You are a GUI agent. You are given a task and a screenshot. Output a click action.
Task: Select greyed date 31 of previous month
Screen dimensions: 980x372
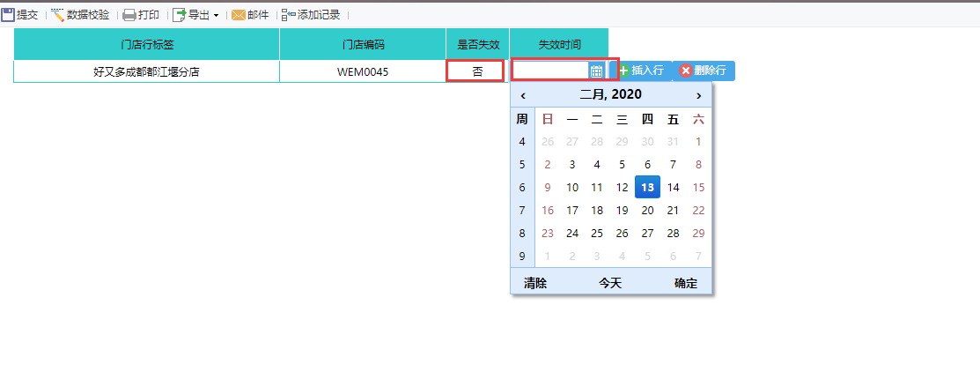click(673, 141)
